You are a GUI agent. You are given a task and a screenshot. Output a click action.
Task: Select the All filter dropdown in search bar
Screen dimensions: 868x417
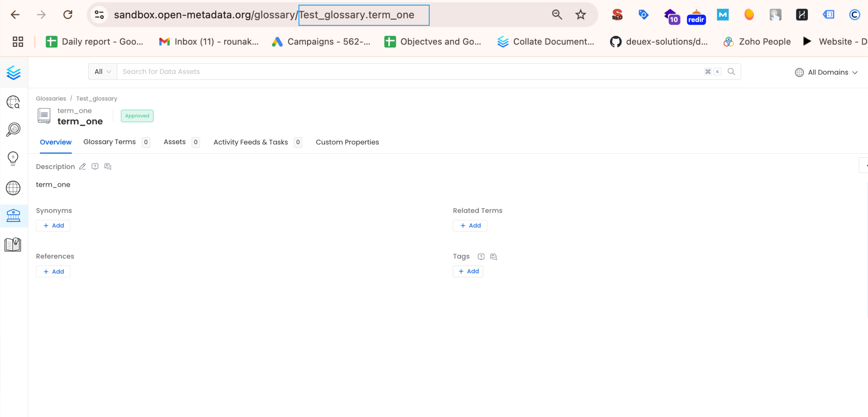tap(102, 71)
